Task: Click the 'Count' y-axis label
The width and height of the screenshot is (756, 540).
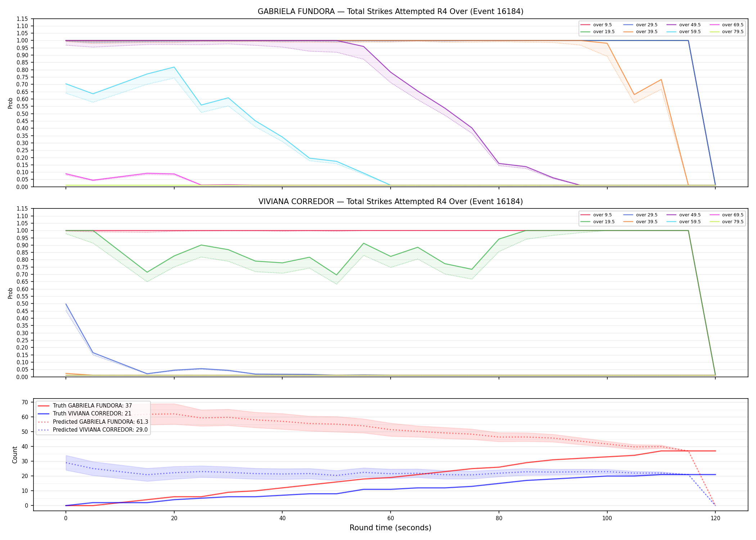Action: click(x=15, y=455)
